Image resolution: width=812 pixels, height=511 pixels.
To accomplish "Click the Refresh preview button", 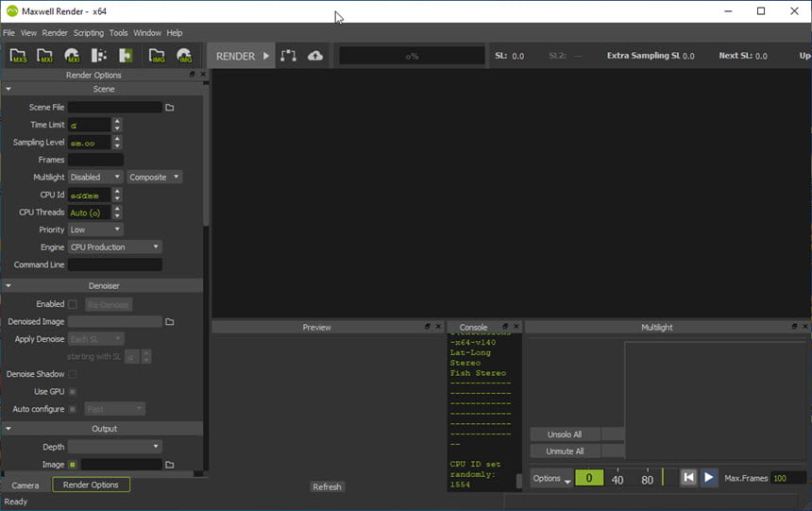I will (327, 487).
